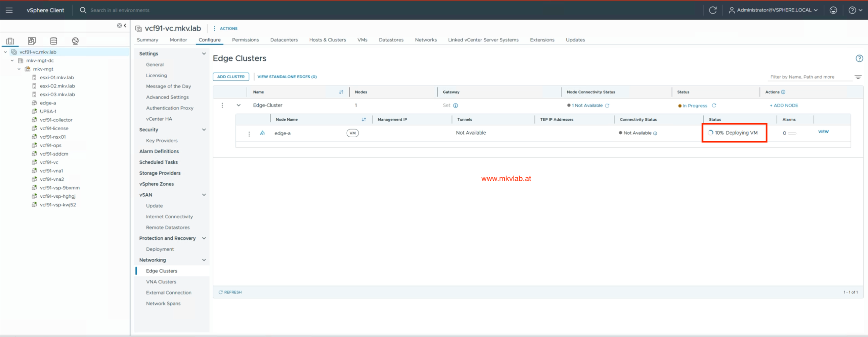Collapse the vSAN section
The image size is (868, 337).
pos(204,195)
